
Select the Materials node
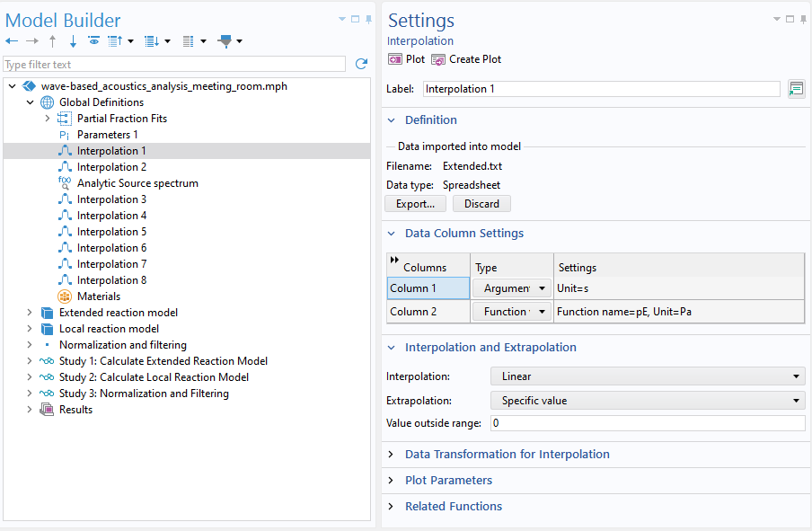pos(99,296)
